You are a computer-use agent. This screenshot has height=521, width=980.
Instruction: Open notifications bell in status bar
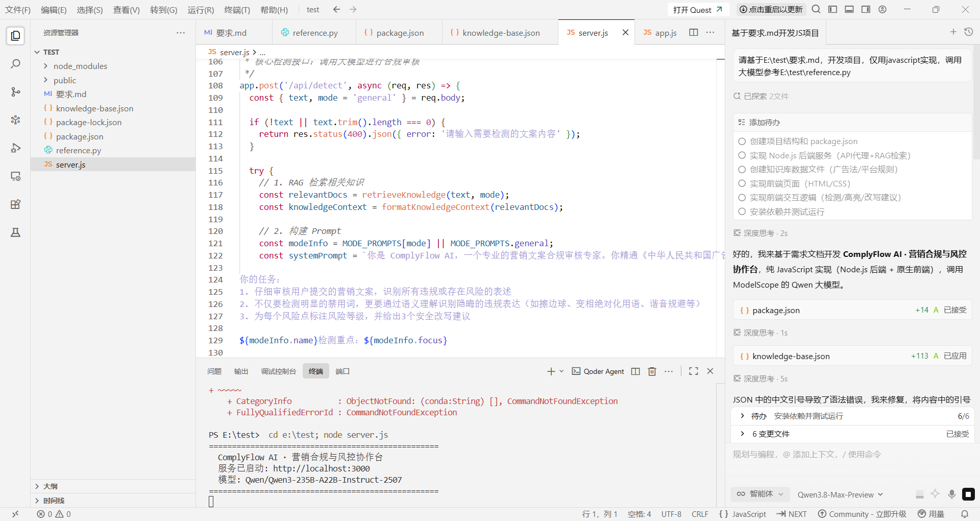click(x=965, y=514)
